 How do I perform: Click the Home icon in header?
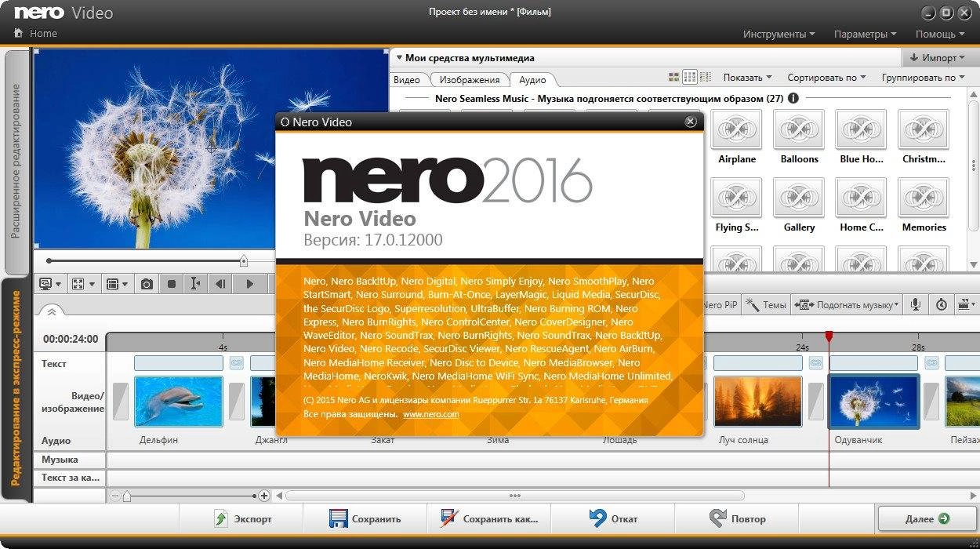19,34
